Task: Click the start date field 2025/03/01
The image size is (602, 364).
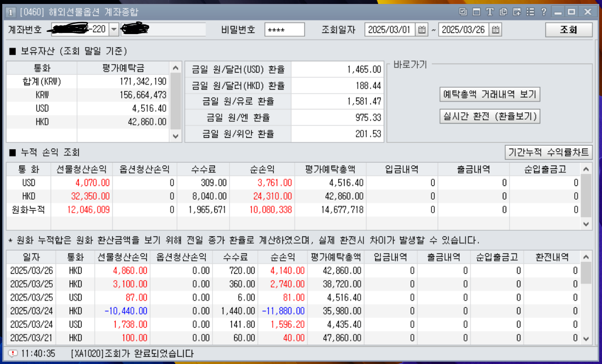Action: (x=390, y=29)
